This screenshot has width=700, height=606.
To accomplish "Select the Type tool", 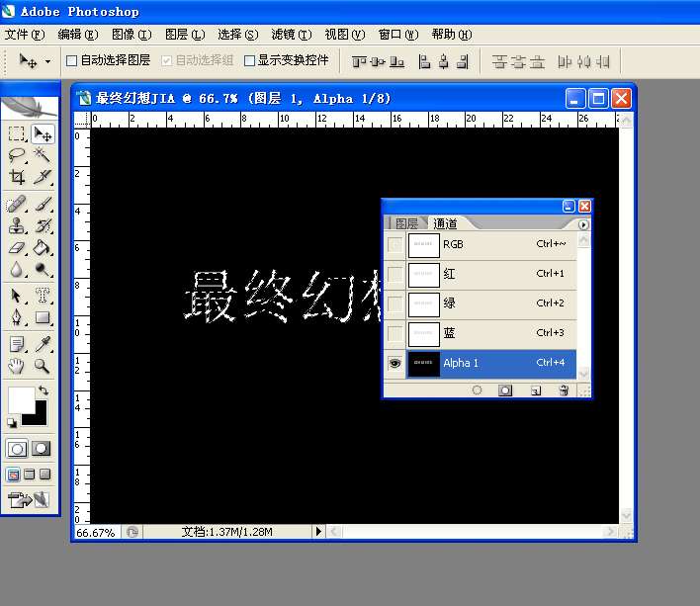I will [42, 296].
